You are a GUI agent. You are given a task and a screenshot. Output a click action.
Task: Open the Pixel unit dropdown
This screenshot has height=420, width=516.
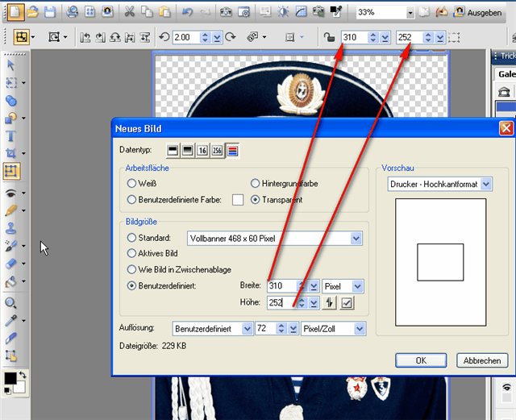coord(357,286)
